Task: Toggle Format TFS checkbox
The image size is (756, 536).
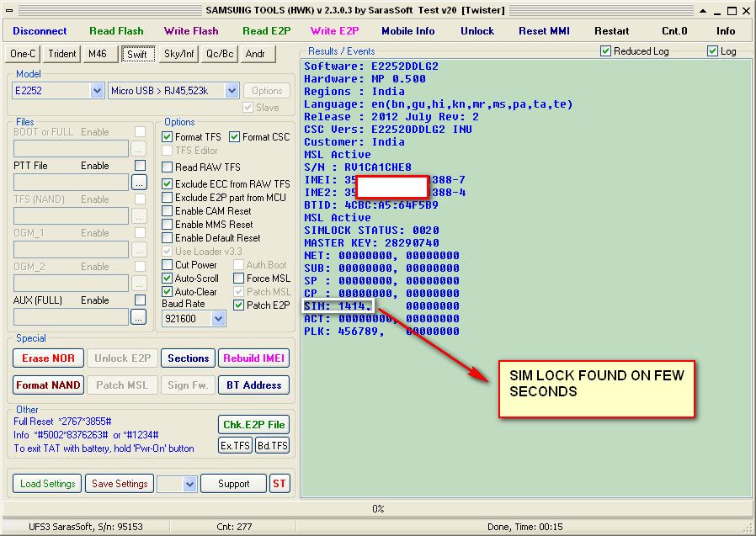Action: [x=168, y=137]
